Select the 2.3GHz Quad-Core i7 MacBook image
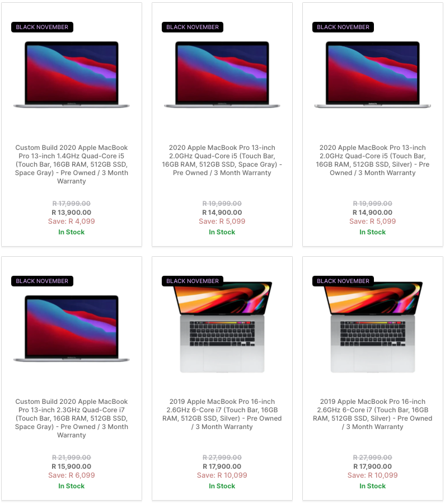The image size is (445, 504). [x=72, y=328]
